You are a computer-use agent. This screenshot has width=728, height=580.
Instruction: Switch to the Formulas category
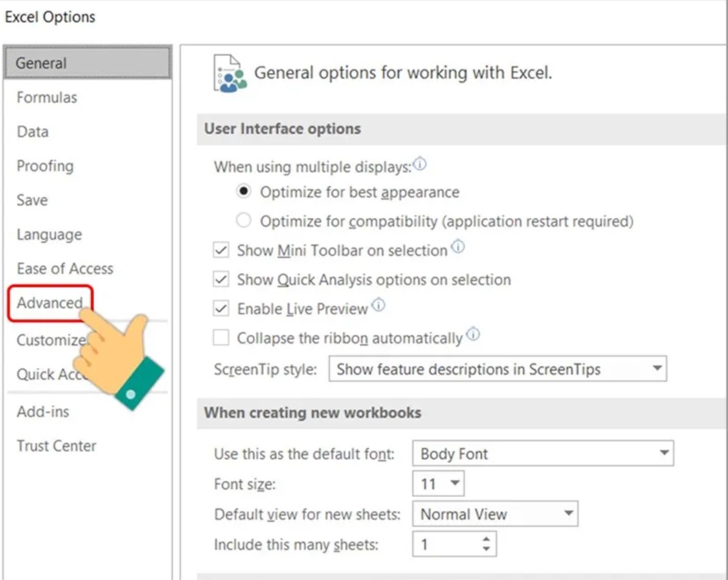[47, 97]
